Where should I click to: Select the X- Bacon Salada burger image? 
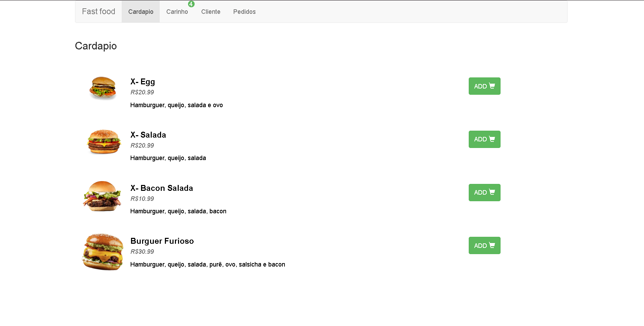click(102, 196)
